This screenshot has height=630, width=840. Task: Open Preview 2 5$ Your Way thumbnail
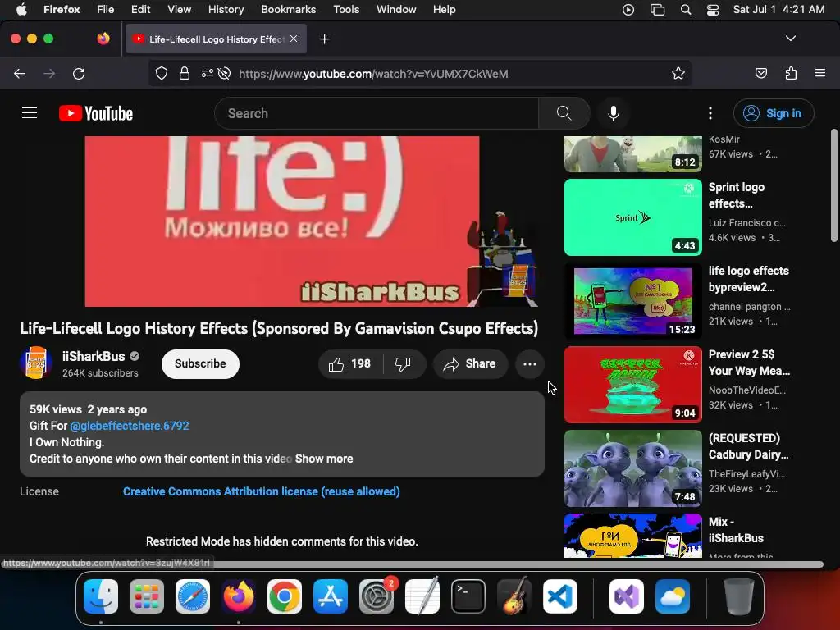click(x=633, y=385)
